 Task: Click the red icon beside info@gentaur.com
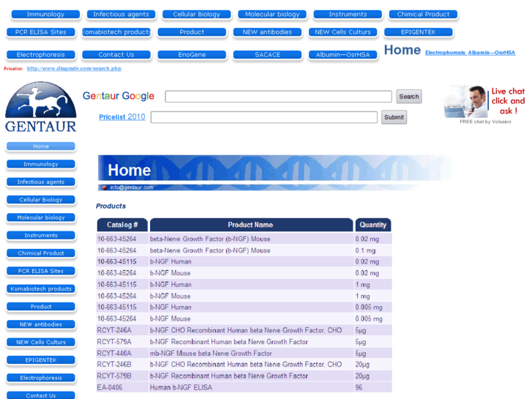click(x=105, y=187)
